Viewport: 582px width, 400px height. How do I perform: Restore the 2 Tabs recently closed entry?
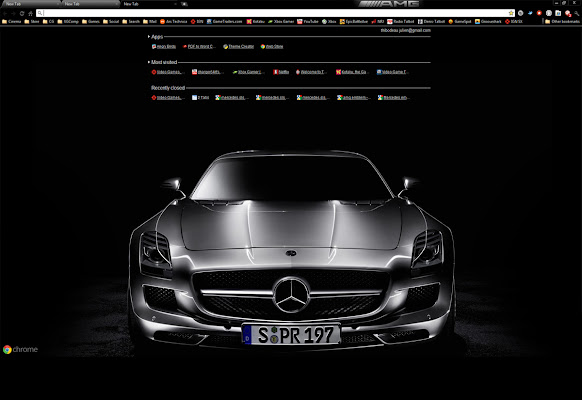(x=200, y=98)
